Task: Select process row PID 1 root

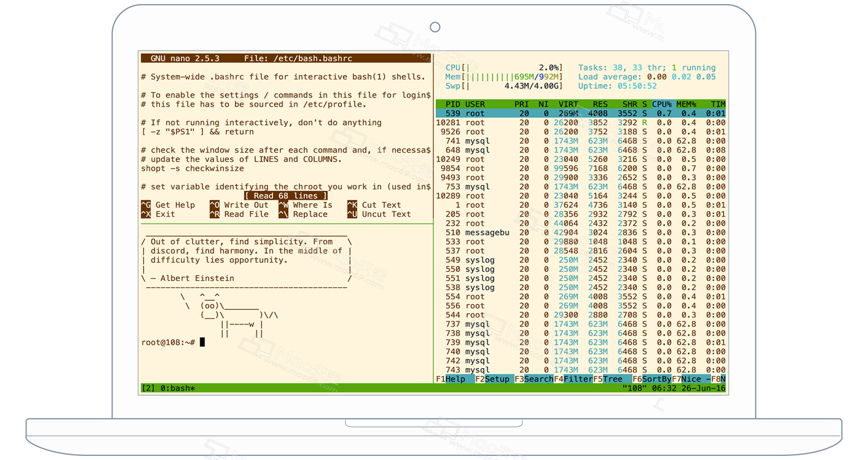Action: click(x=581, y=205)
